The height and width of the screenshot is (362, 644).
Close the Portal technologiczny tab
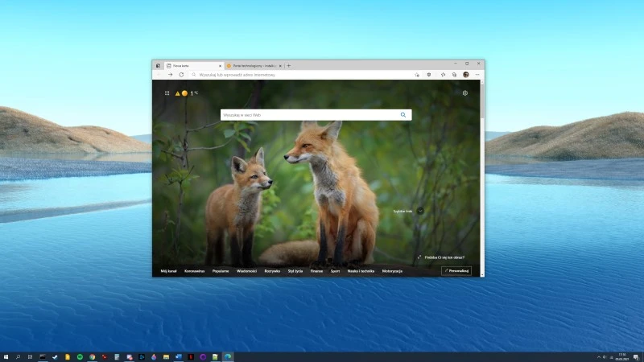[280, 66]
